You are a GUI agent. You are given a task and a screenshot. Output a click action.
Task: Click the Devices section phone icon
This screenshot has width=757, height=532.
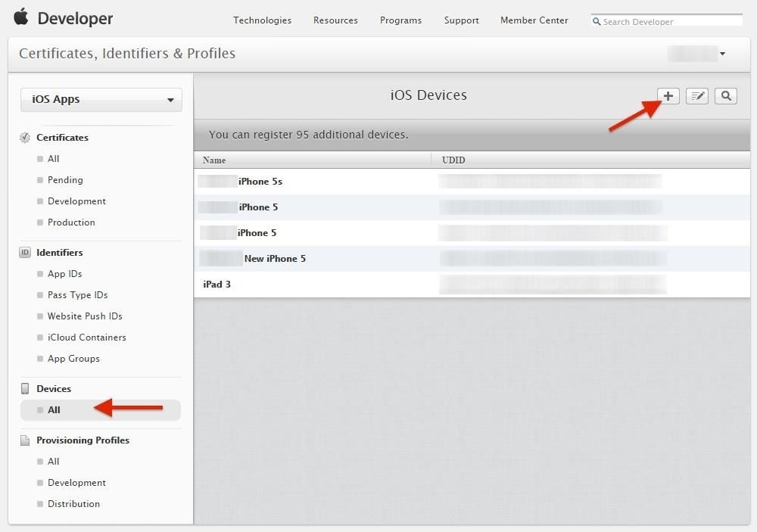pyautogui.click(x=23, y=388)
